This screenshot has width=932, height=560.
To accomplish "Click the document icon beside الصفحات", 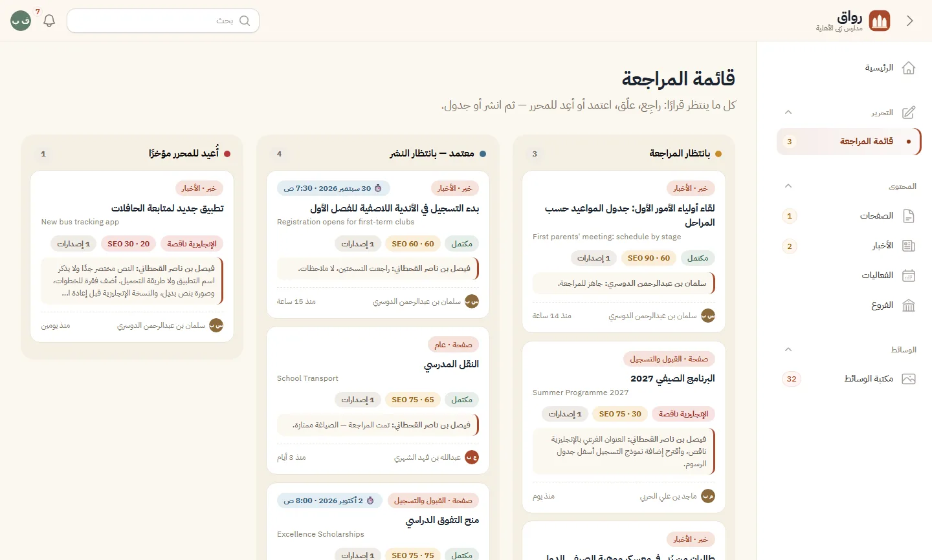I will (909, 216).
